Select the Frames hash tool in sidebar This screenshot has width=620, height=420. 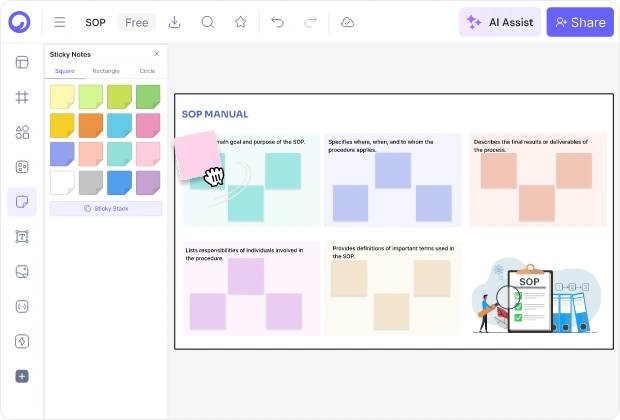coord(22,97)
